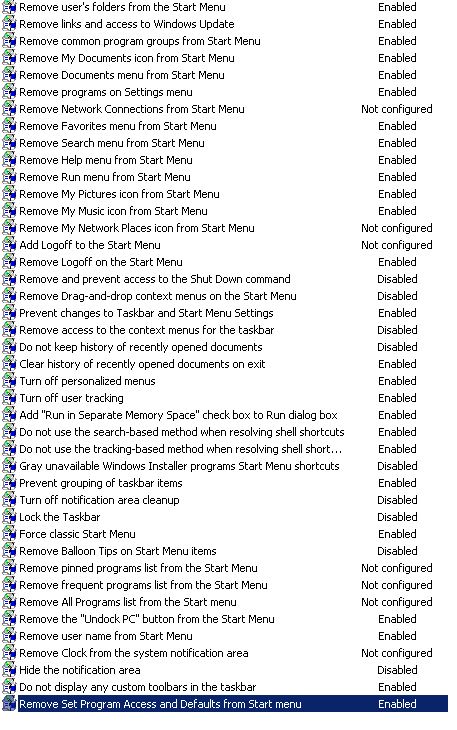Image resolution: width=457 pixels, height=730 pixels.
Task: Click the Enabled state for Remove Favorites menu
Action: (x=397, y=126)
